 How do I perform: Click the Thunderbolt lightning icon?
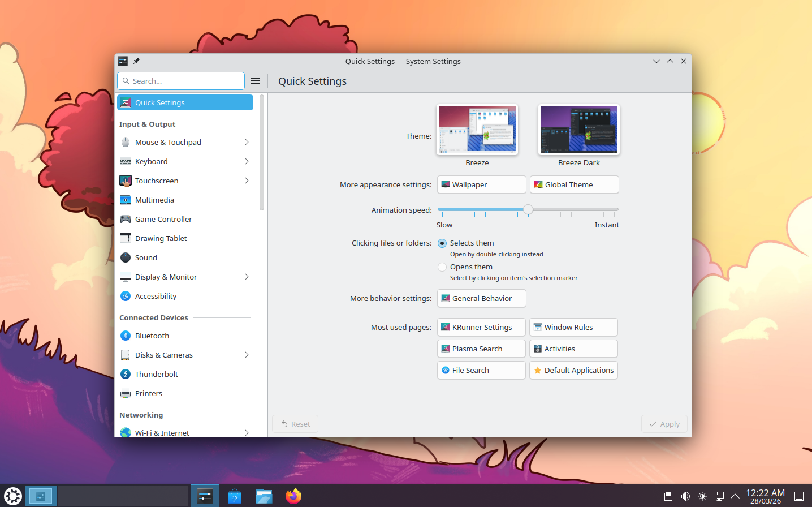126,374
